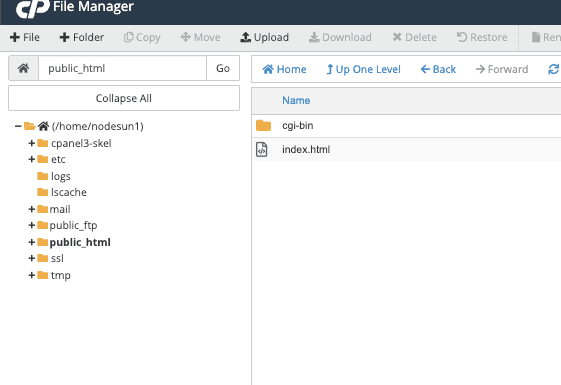This screenshot has width=561, height=385.
Task: Expand the ssl folder
Action: (x=31, y=258)
